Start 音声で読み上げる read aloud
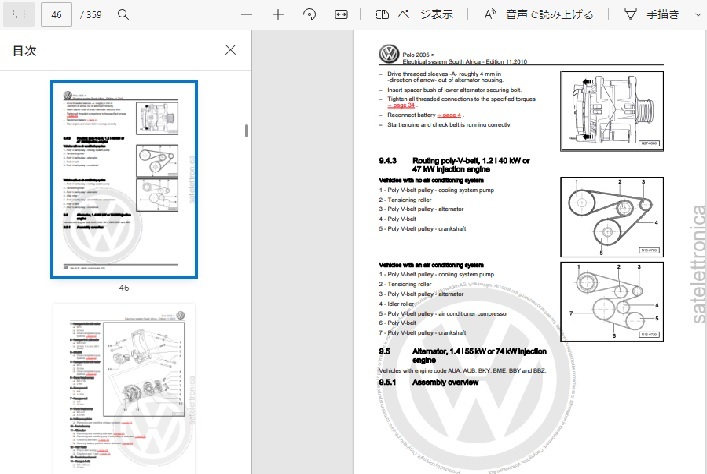This screenshot has width=707, height=474. [539, 14]
